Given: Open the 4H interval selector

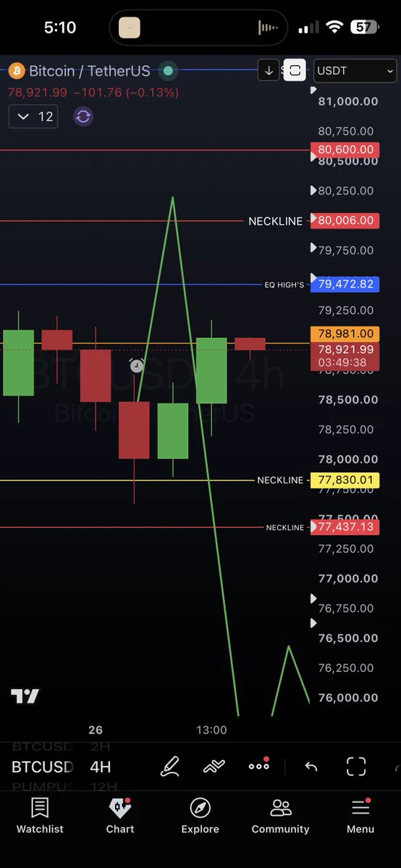Looking at the screenshot, I should (x=101, y=767).
